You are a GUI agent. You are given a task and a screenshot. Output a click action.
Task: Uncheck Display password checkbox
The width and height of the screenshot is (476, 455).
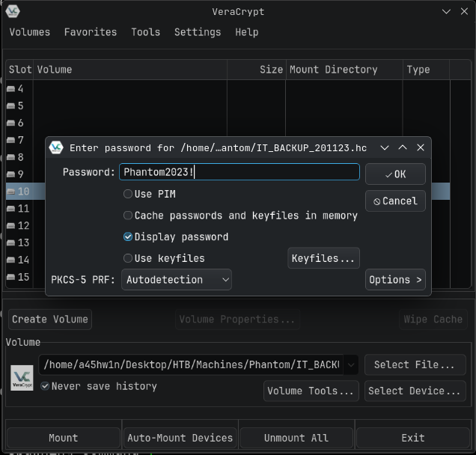click(128, 236)
